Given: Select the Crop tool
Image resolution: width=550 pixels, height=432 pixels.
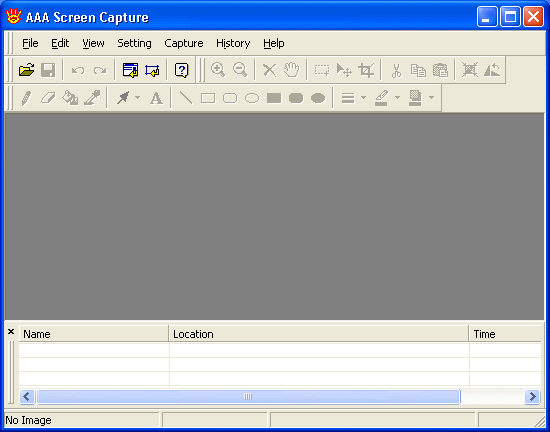Looking at the screenshot, I should tap(366, 70).
